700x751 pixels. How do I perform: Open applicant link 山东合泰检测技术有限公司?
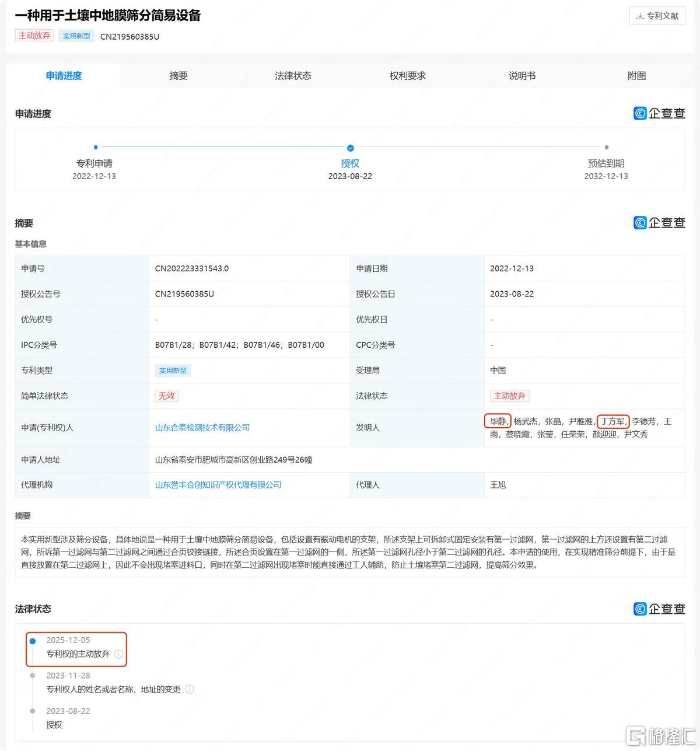point(202,428)
